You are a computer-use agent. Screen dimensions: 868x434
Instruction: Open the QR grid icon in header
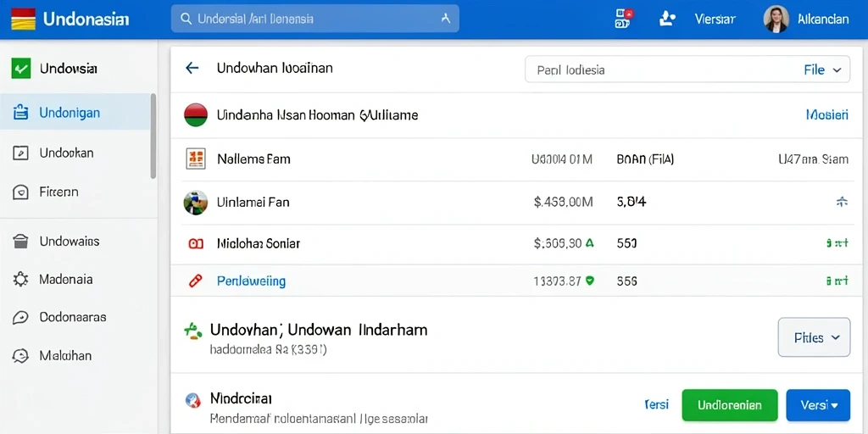tap(624, 19)
